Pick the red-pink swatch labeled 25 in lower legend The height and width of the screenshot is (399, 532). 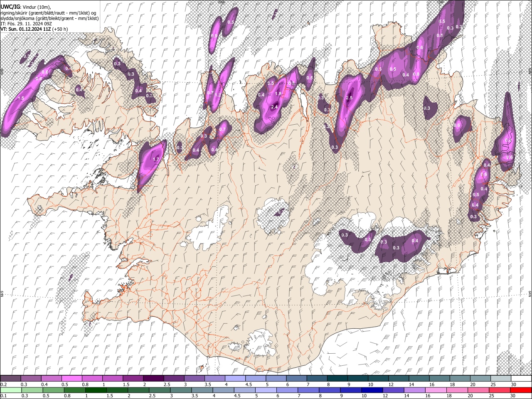(500, 390)
